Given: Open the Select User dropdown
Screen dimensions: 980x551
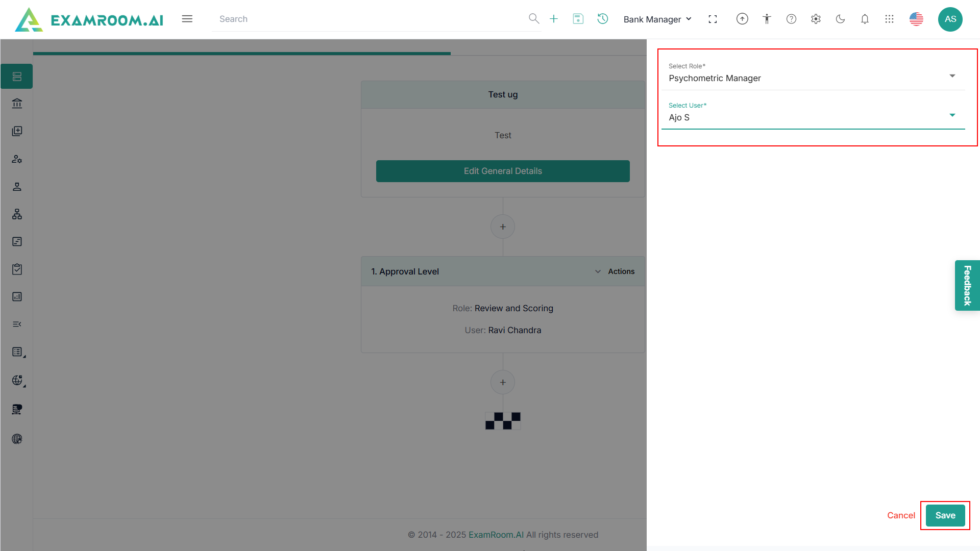Looking at the screenshot, I should pyautogui.click(x=813, y=117).
